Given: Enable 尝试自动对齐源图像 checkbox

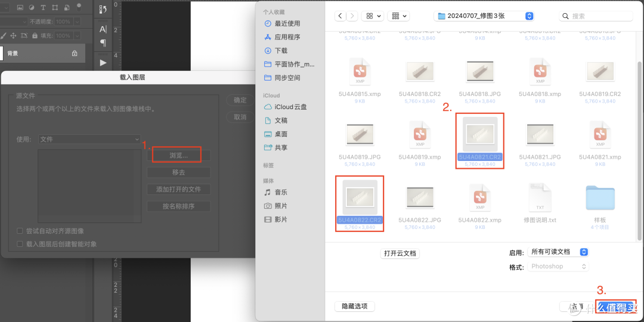Looking at the screenshot, I should click(19, 231).
